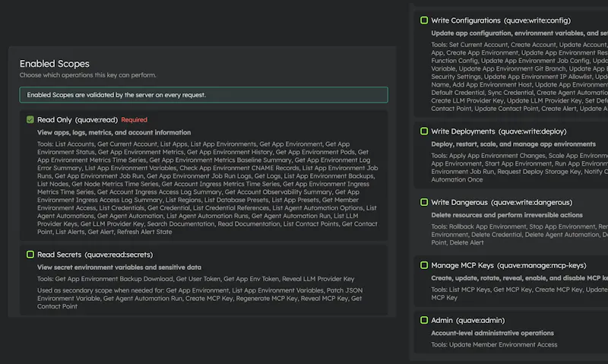Click the Write Deployments tools list
The image size is (608, 364).
pyautogui.click(x=520, y=167)
